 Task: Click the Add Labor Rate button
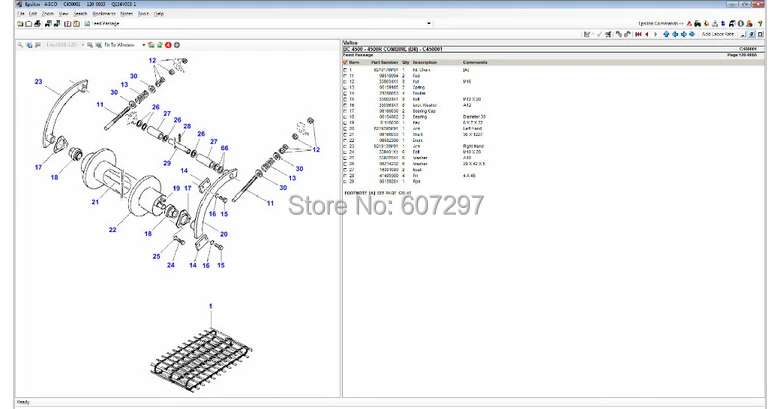718,34
